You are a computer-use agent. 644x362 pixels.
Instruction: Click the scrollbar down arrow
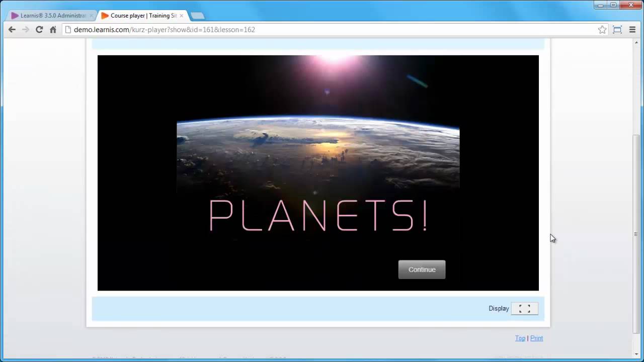[636, 353]
